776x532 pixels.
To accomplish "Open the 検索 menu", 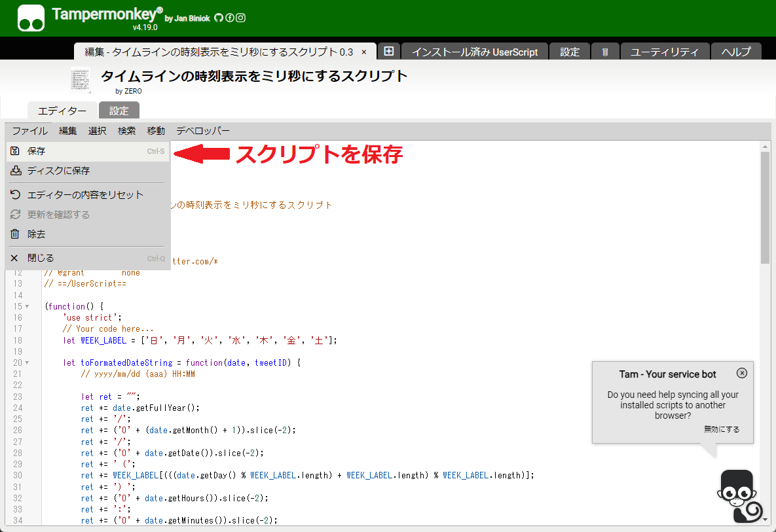I will (x=126, y=130).
